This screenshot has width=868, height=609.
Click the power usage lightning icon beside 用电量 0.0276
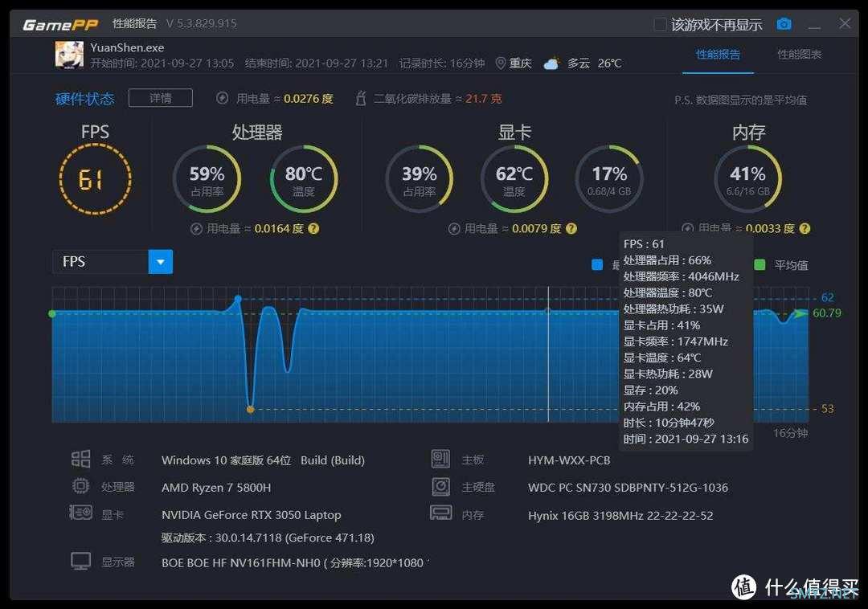point(222,99)
